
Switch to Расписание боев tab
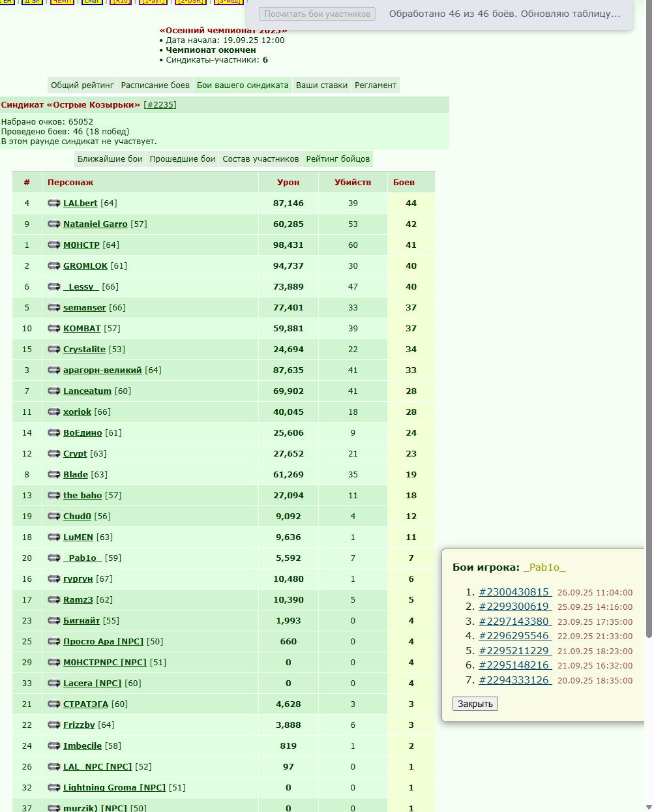(155, 85)
